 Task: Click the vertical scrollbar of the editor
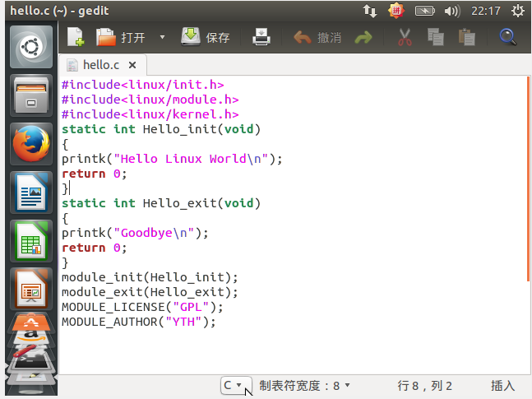click(528, 179)
